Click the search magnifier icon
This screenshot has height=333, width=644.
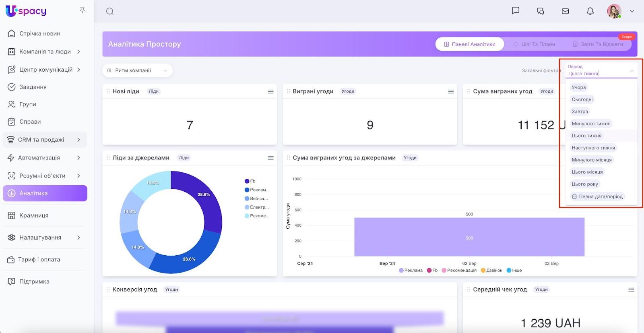click(x=110, y=11)
